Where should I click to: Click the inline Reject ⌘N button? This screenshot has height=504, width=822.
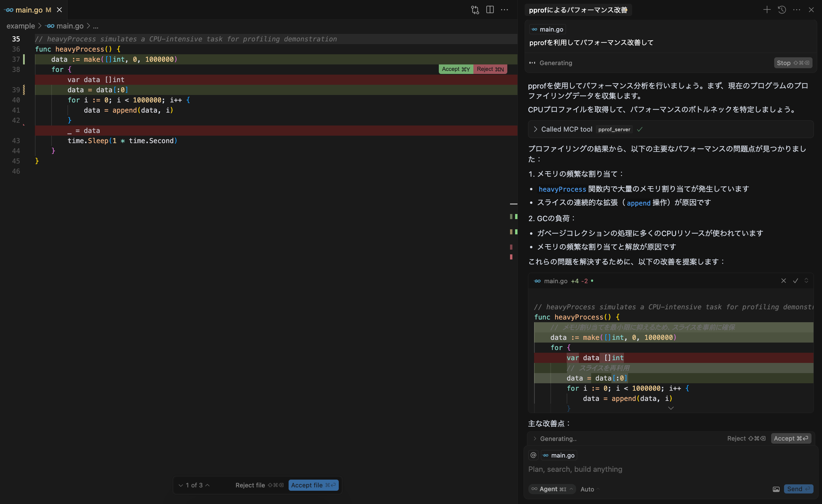coord(490,69)
